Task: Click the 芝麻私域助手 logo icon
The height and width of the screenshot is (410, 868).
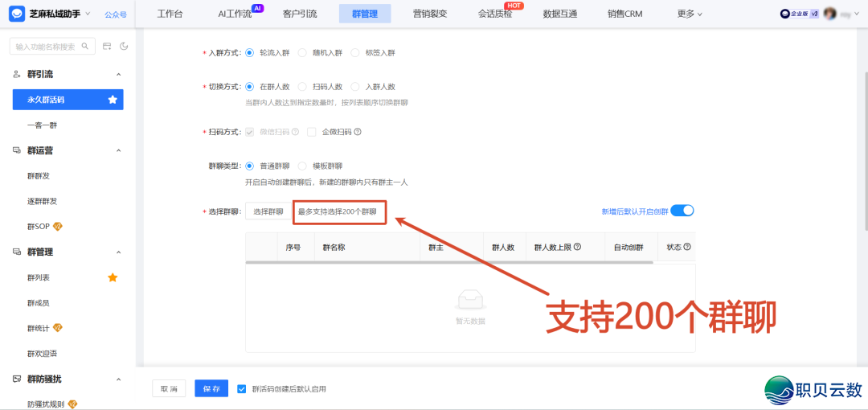Action: [16, 14]
